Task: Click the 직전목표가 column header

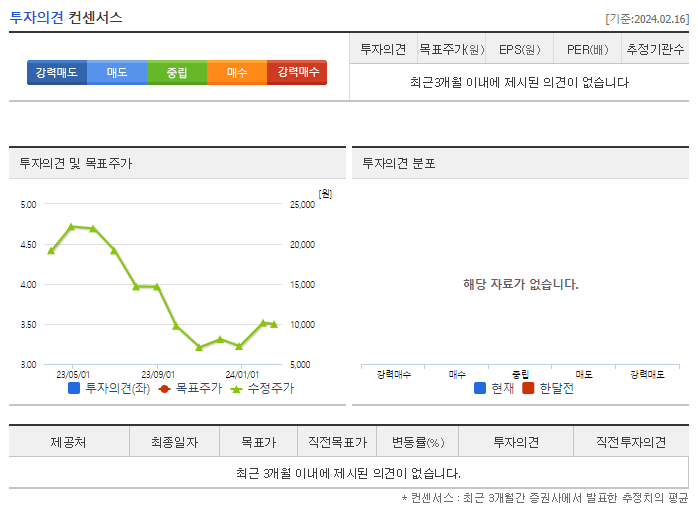Action: click(x=337, y=442)
